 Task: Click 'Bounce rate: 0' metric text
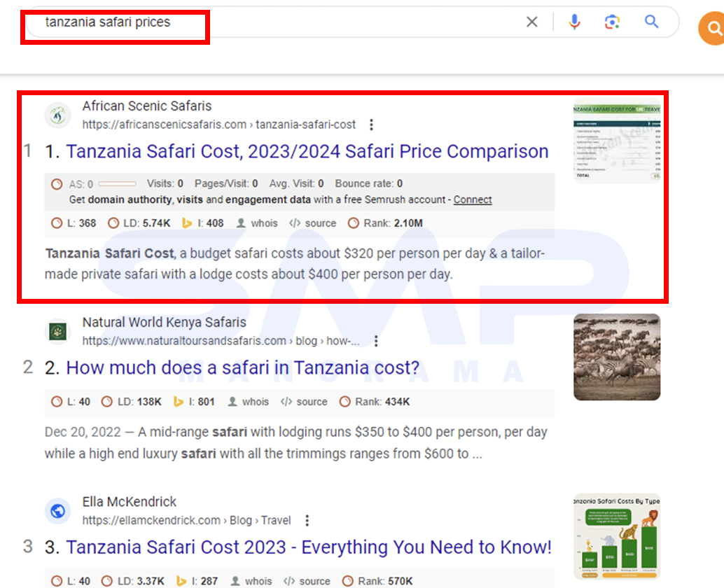point(368,183)
